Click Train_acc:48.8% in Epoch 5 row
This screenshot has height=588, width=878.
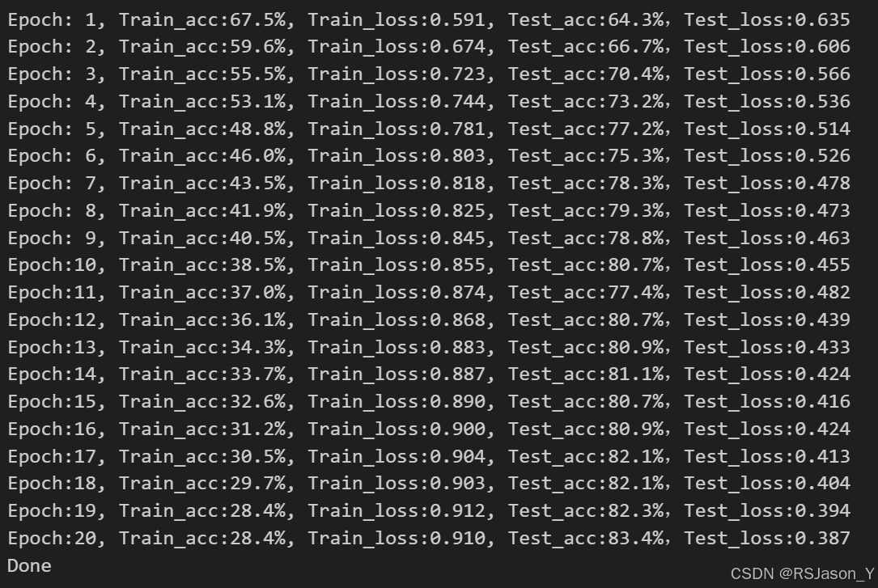202,129
